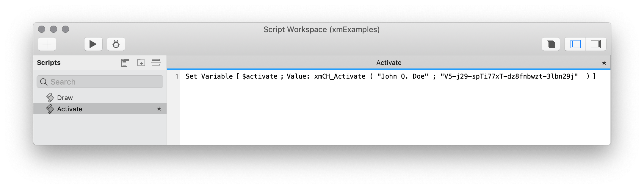Click the asterisk beside Activate in the sidebar

(x=159, y=109)
